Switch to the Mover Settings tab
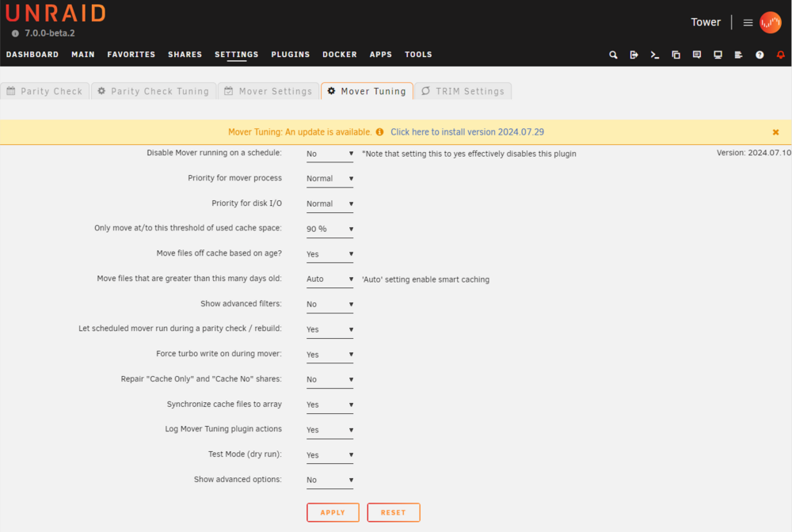Screen dimensions: 792x532 (268, 91)
